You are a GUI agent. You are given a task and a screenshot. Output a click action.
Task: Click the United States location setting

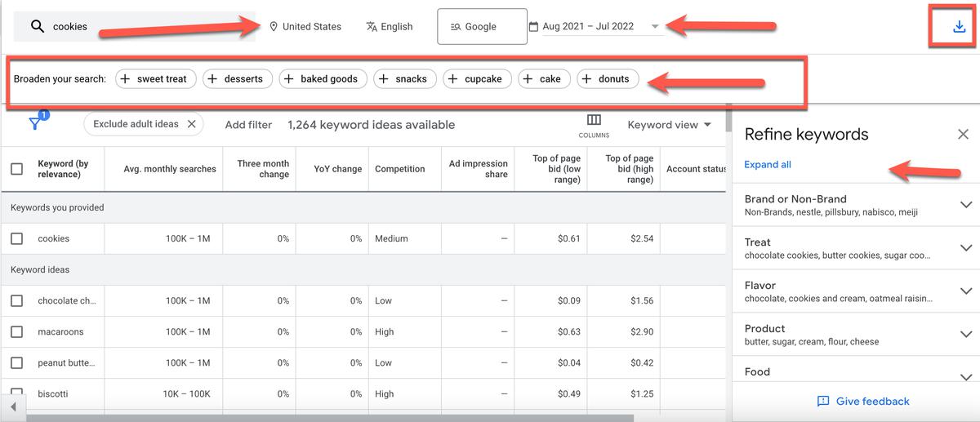305,26
